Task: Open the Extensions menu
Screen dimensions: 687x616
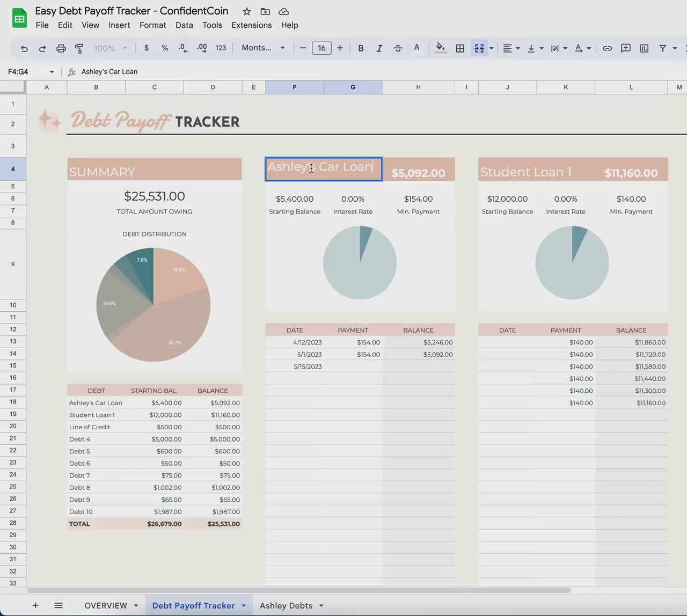Action: coord(251,25)
